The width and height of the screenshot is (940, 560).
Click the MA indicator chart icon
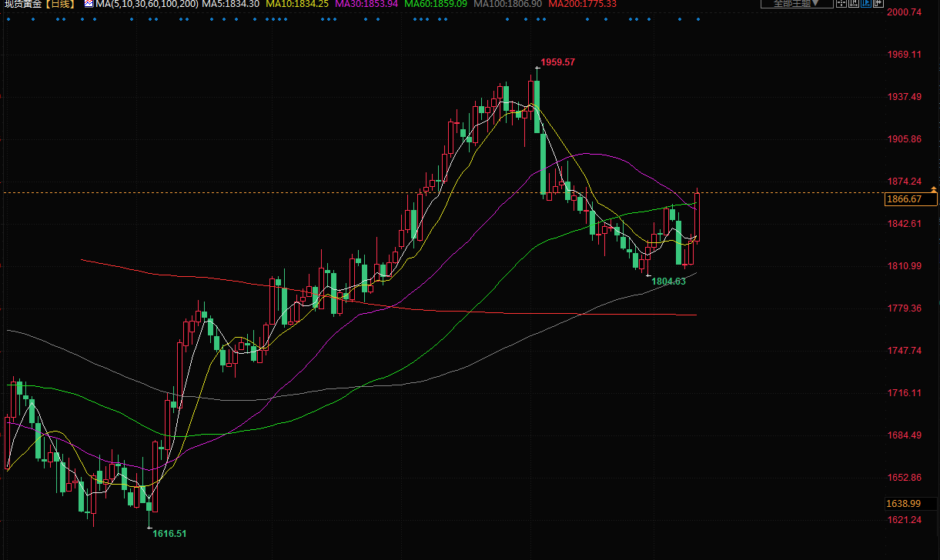click(x=88, y=4)
